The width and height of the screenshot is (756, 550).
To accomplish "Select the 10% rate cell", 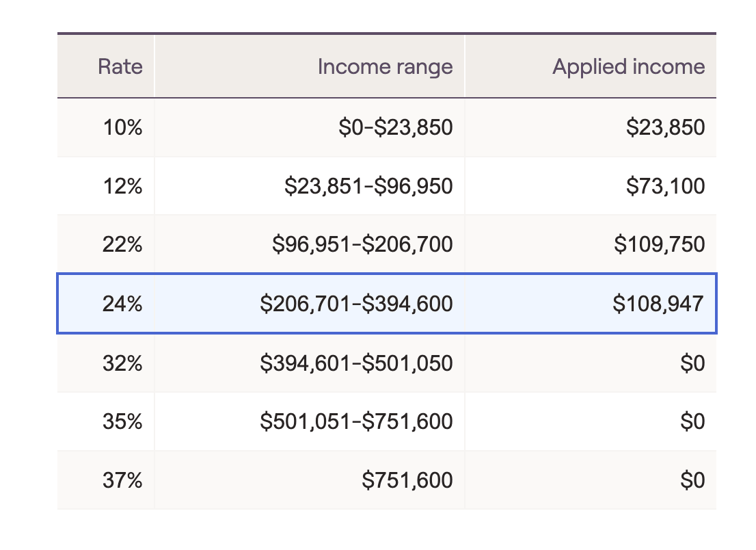I will coord(122,127).
